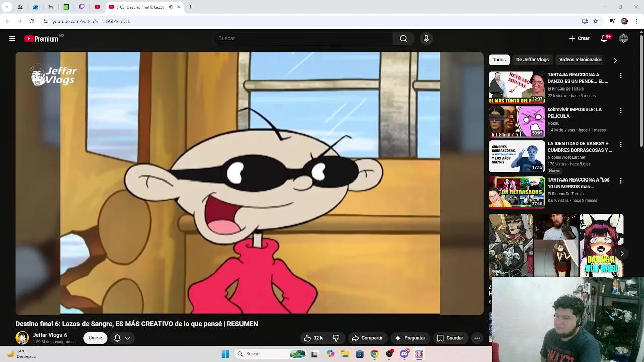Click the Unirse button
644x362 pixels.
click(x=95, y=338)
